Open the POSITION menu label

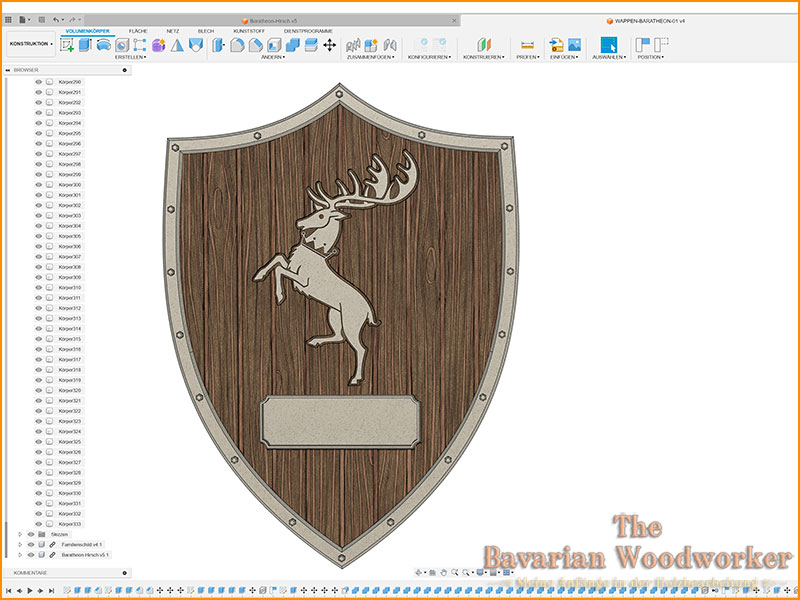click(651, 57)
